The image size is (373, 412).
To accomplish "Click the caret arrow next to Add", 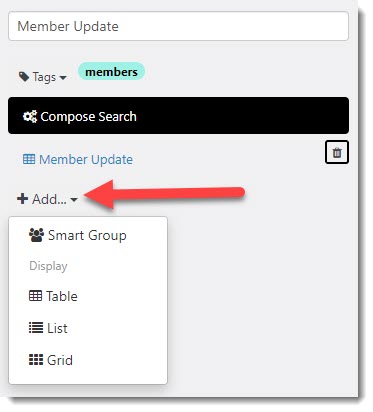I will coord(74,200).
